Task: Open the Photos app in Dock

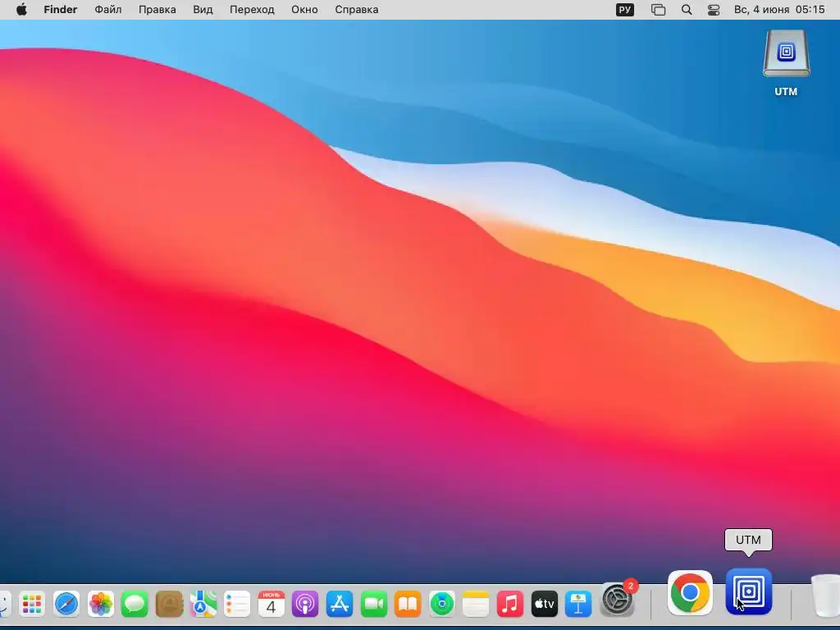Action: point(101,605)
